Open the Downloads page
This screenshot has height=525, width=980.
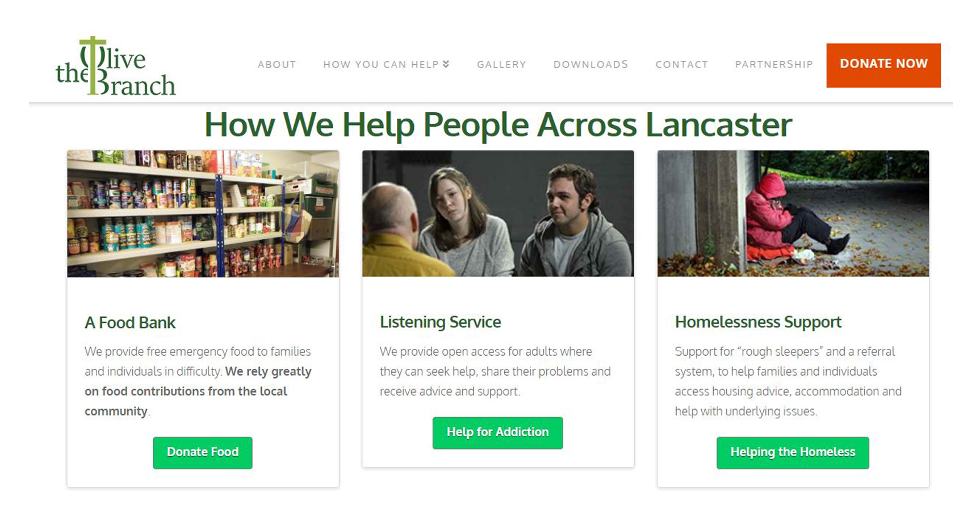click(x=590, y=65)
